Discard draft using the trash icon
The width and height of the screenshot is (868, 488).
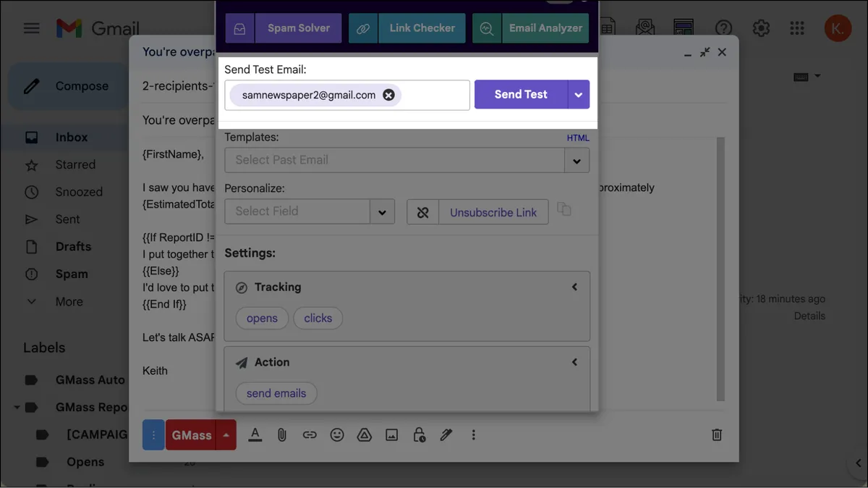click(x=717, y=434)
